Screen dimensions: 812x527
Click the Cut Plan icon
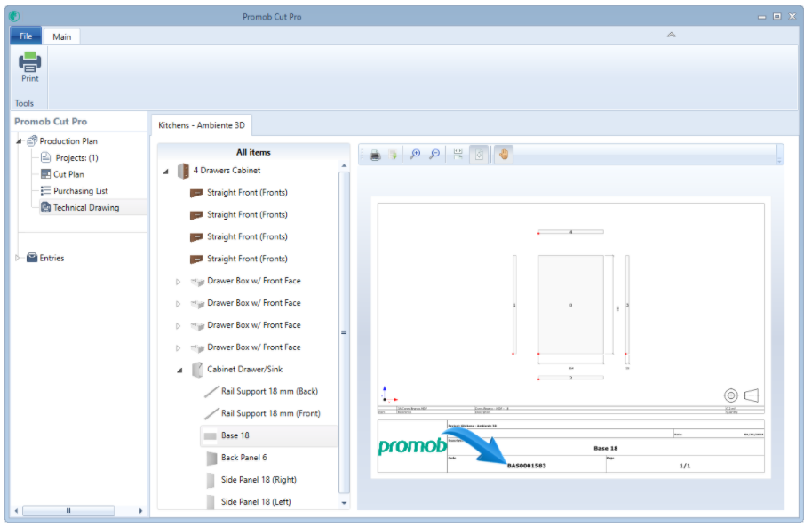coord(45,174)
